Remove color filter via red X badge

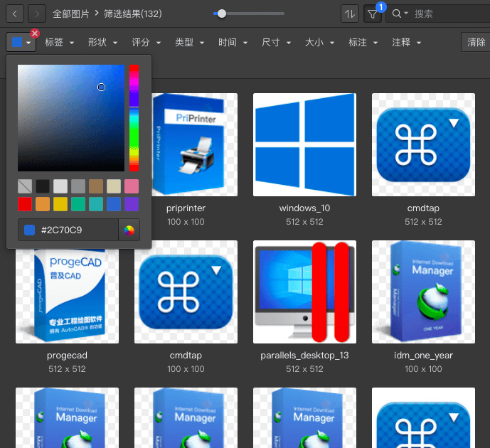pyautogui.click(x=35, y=33)
